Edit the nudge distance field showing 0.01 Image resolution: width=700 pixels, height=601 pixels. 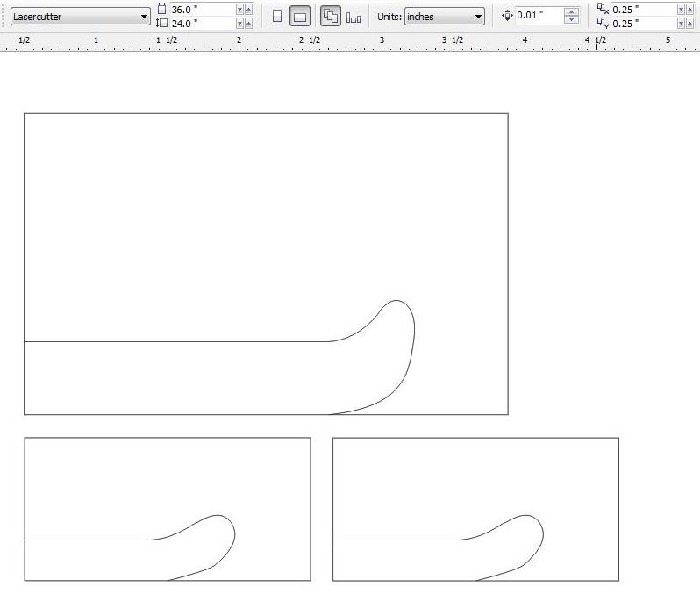click(539, 16)
